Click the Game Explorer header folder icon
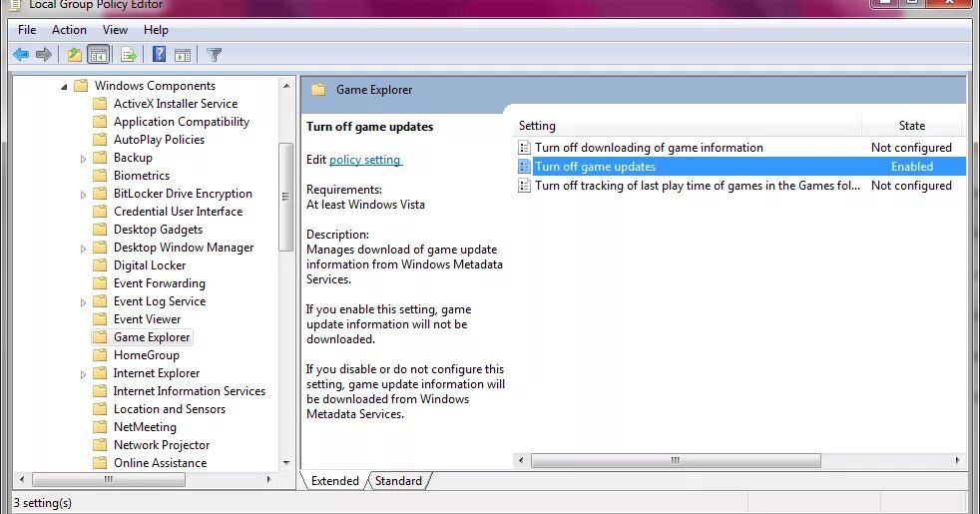This screenshot has width=980, height=514. point(318,90)
